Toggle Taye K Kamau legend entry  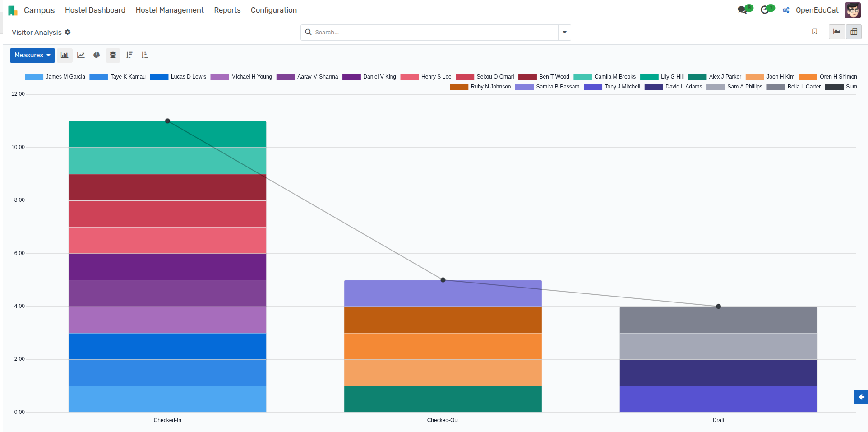coord(118,77)
